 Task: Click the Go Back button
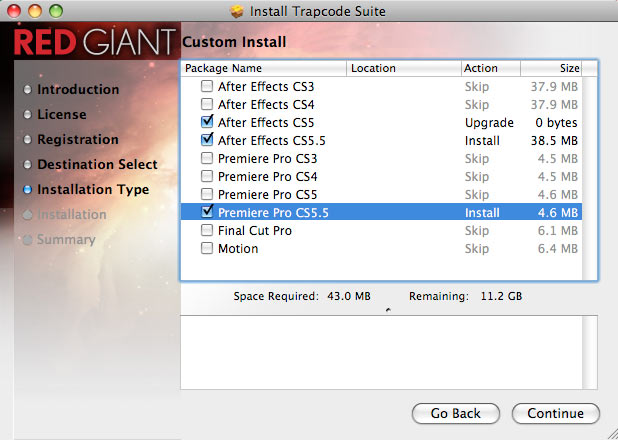click(x=456, y=413)
